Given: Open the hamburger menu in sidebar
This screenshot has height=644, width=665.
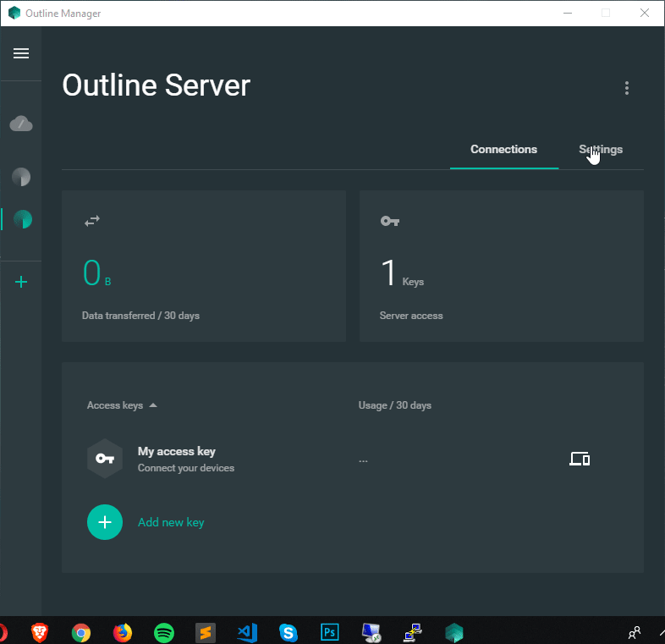Looking at the screenshot, I should click(21, 53).
